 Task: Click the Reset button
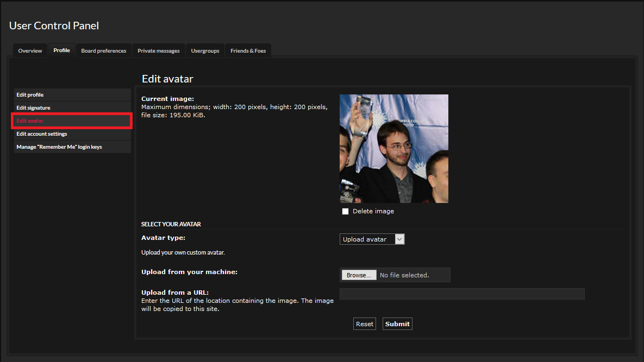click(364, 324)
